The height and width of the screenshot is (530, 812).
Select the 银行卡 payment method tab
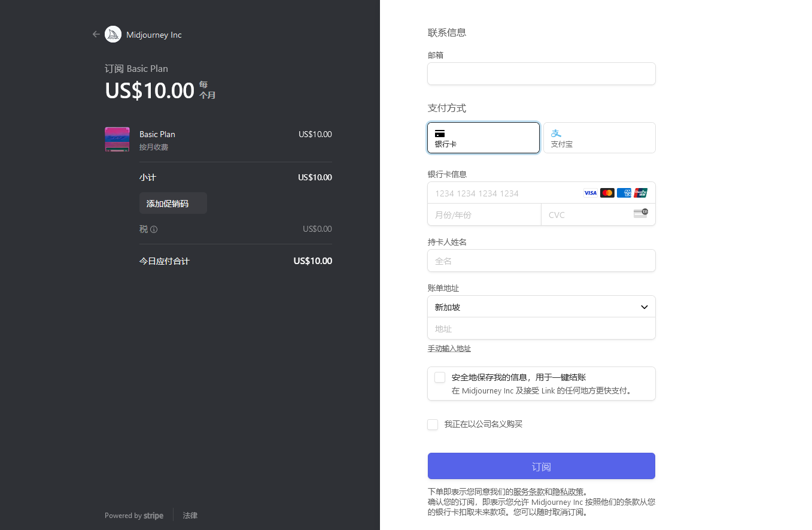point(483,138)
